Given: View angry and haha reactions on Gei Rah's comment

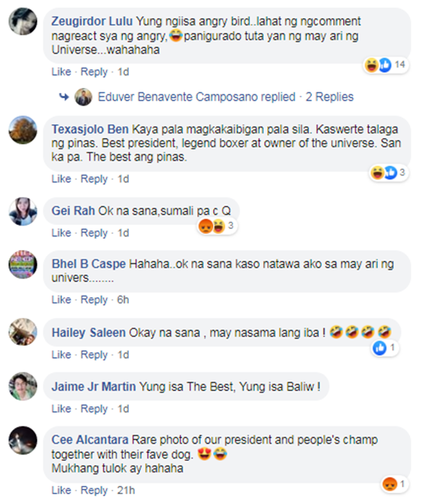Looking at the screenshot, I should coord(217,226).
